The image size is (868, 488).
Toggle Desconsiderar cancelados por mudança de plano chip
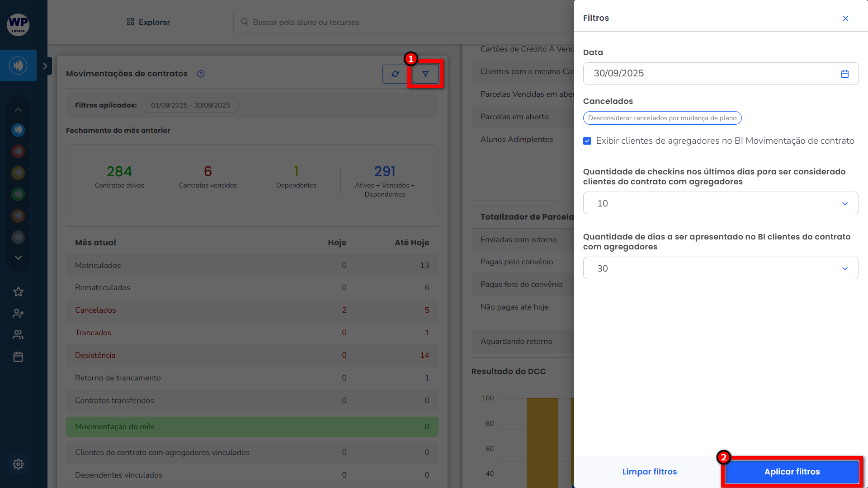pos(662,118)
